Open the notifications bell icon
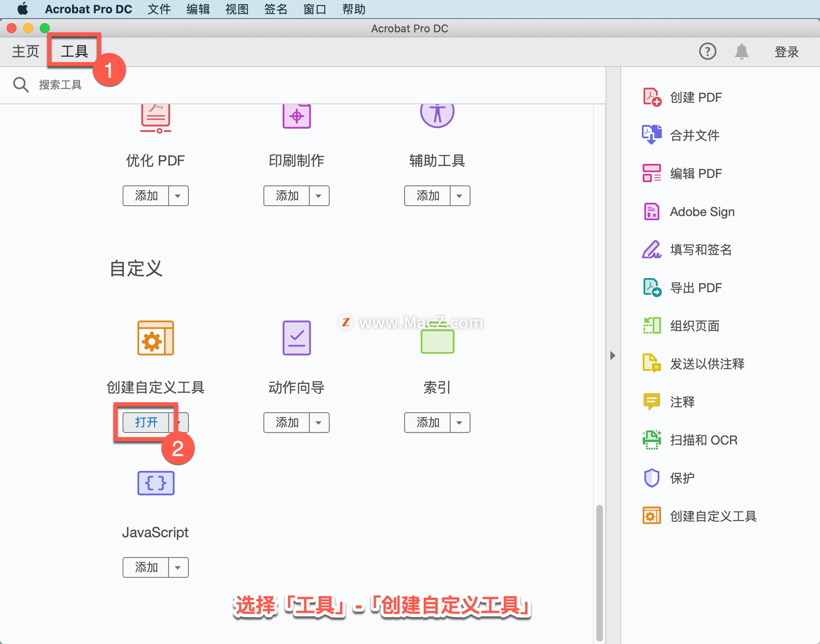The width and height of the screenshot is (820, 644). point(741,52)
